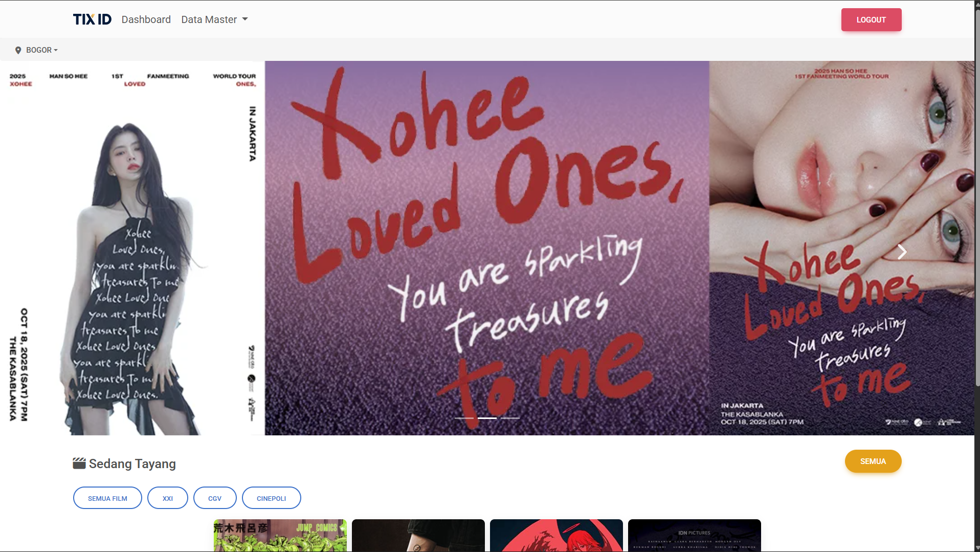Image resolution: width=980 pixels, height=552 pixels.
Task: Open the IDN Pictures movie poster
Action: [x=694, y=535]
